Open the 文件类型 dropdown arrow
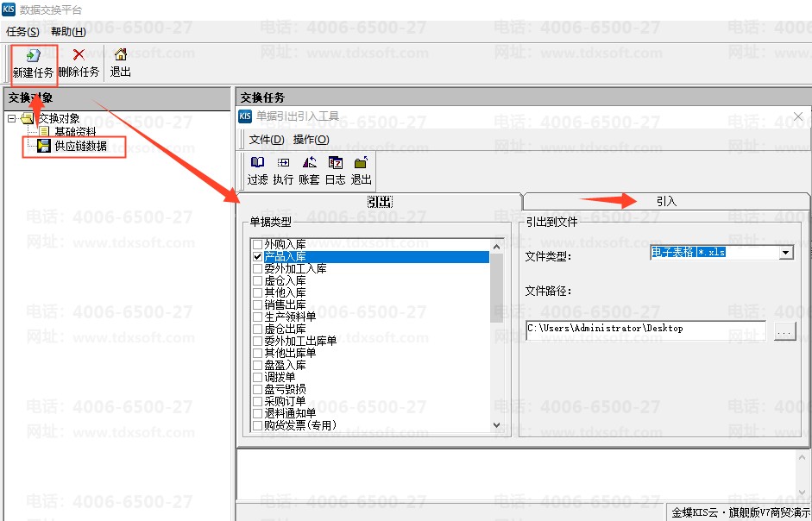The height and width of the screenshot is (521, 812). tap(785, 253)
